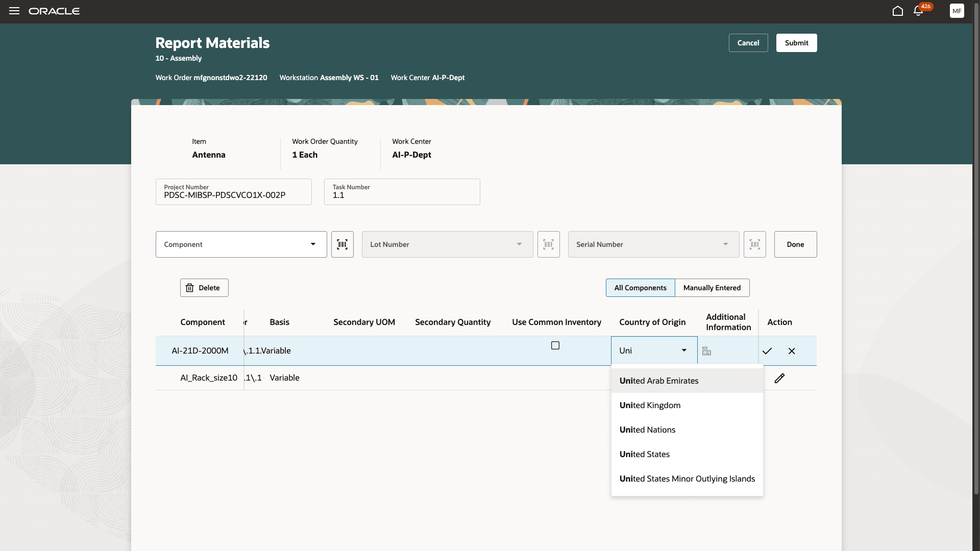Click the Delete button
This screenshot has width=980, height=551.
tap(204, 288)
